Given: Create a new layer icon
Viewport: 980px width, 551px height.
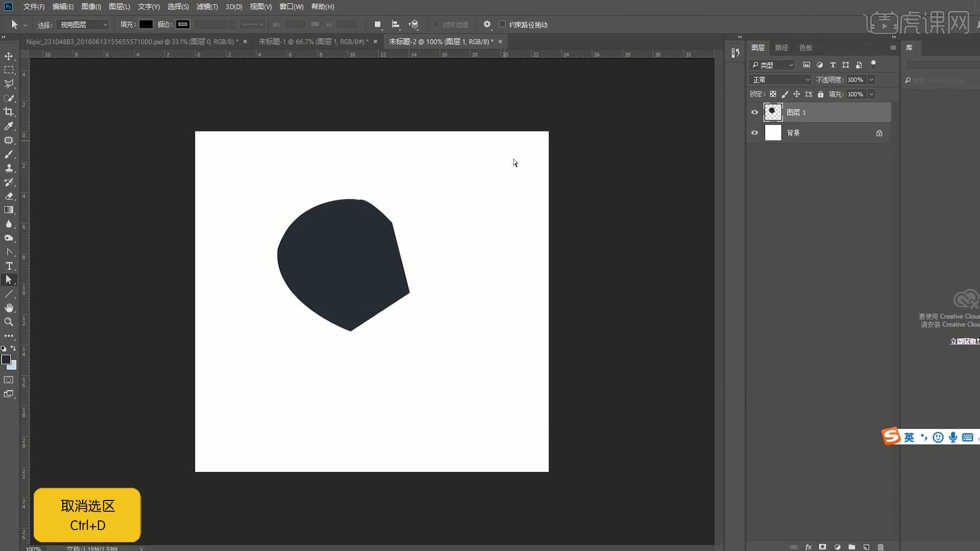Looking at the screenshot, I should click(x=866, y=547).
